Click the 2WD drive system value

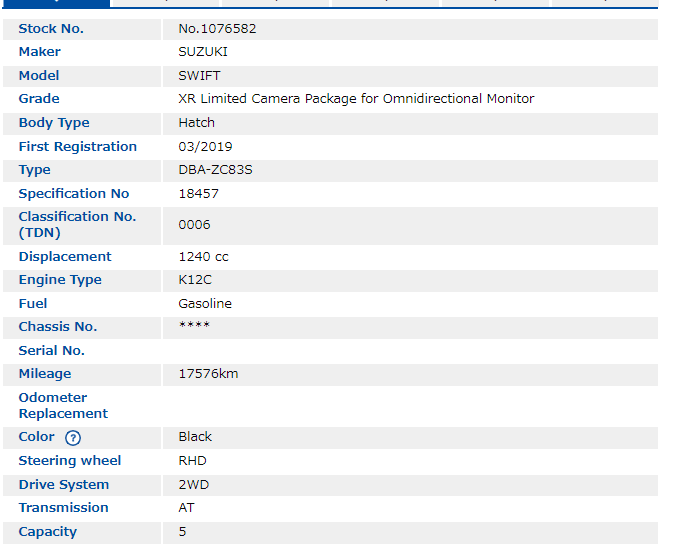(x=194, y=485)
